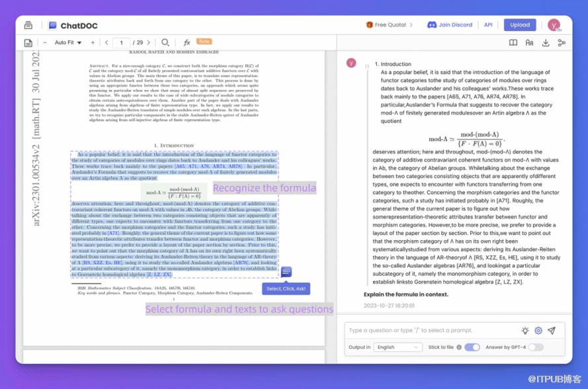Click the chat bubble icon beside selected text
The height and width of the screenshot is (389, 588).
[x=286, y=272]
